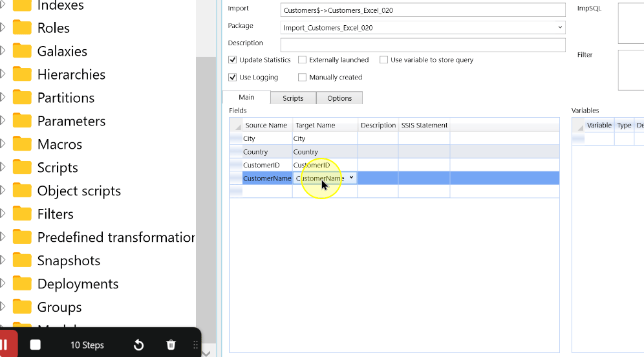Open the Parameters folder icon
This screenshot has width=644, height=357.
[x=22, y=121]
